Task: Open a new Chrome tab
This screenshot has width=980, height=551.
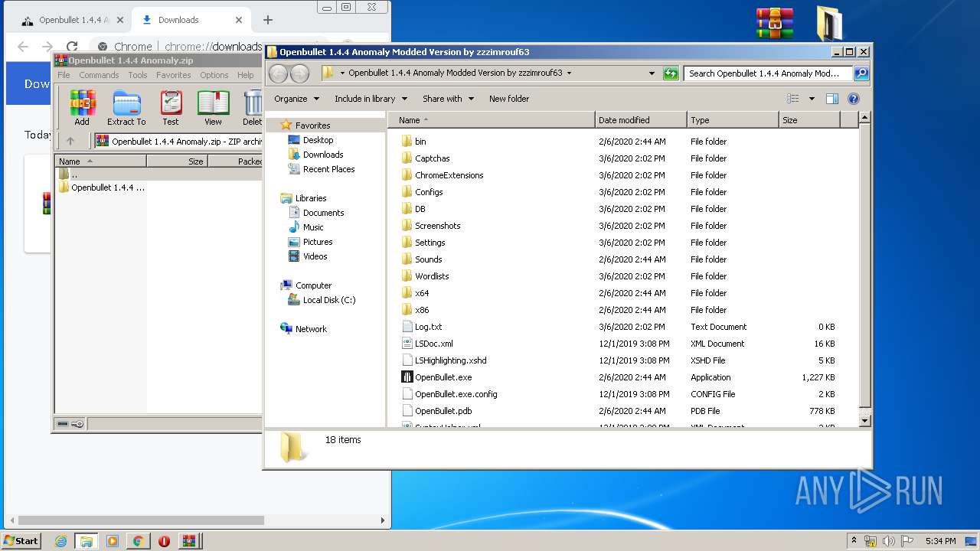Action: pyautogui.click(x=267, y=20)
